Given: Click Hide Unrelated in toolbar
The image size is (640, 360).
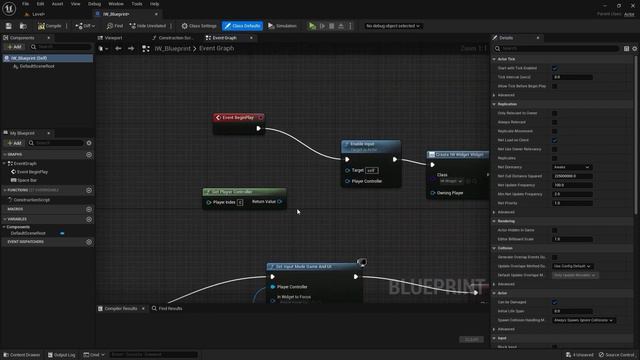Looking at the screenshot, I should [x=147, y=26].
